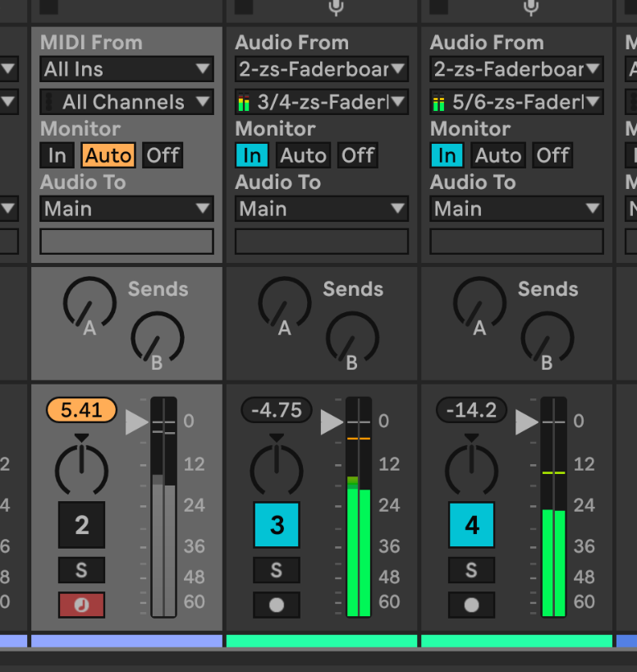Click track 2 blue color bar
Viewport: 637px width, 672px height.
pos(126,641)
